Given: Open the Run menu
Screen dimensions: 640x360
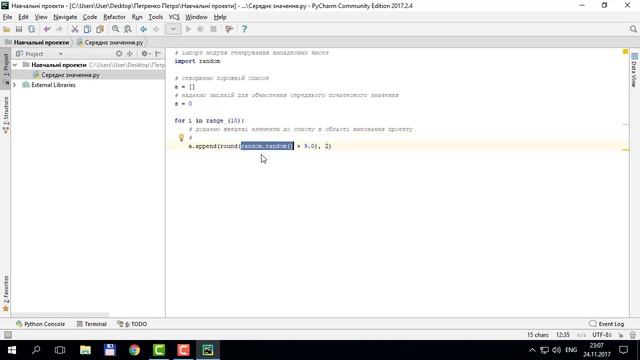Looking at the screenshot, I should coord(137,17).
